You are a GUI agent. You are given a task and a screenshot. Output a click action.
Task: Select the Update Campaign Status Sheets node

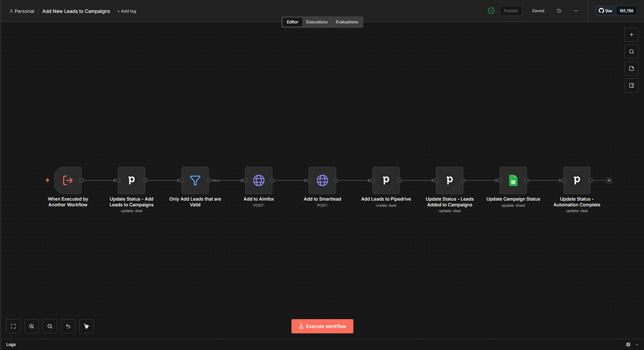513,180
